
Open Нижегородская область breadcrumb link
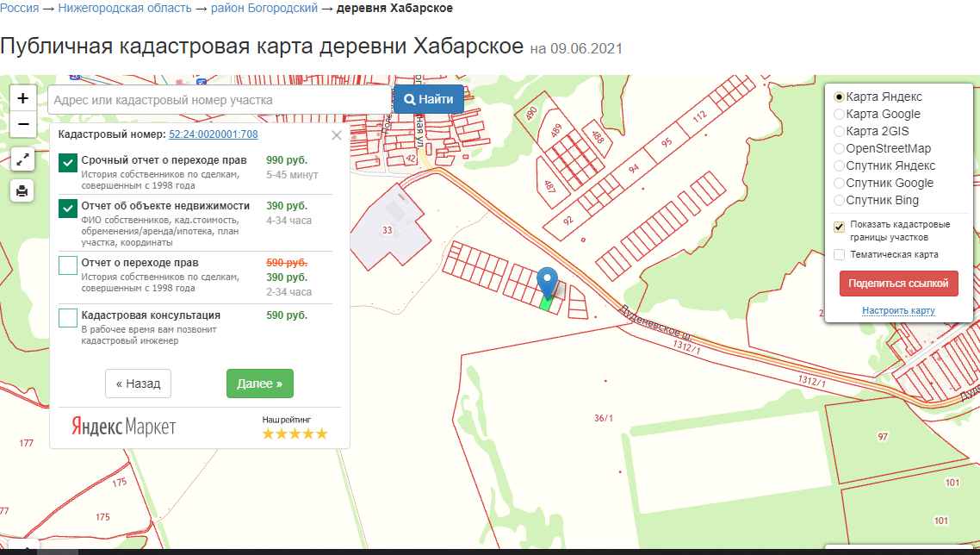click(125, 8)
